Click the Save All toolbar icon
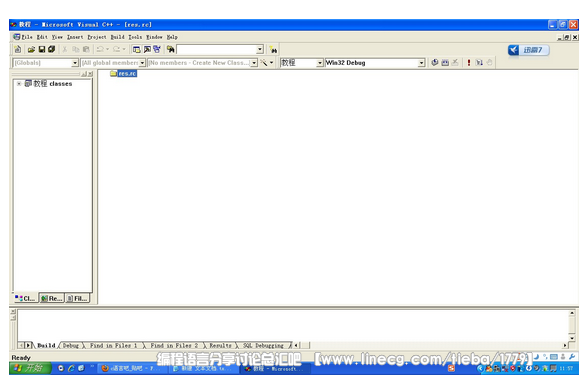 pyautogui.click(x=51, y=49)
